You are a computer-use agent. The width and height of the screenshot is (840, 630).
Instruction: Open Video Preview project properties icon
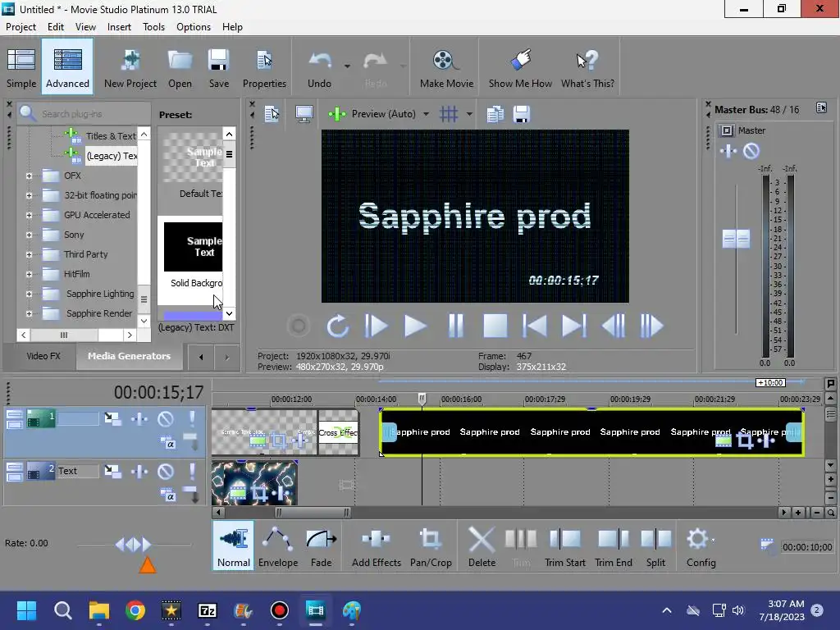click(272, 113)
